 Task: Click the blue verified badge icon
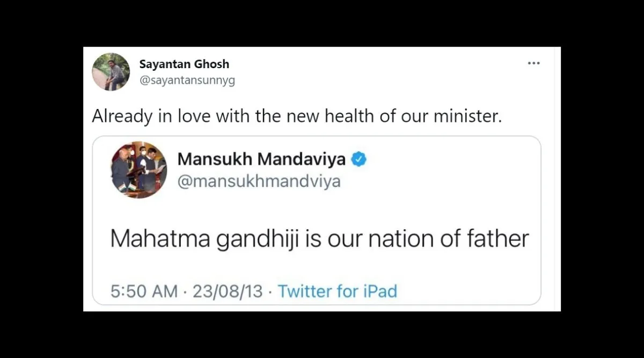(x=358, y=159)
